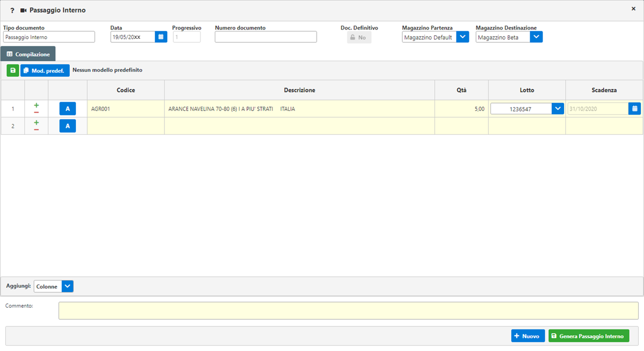Add a row using plus on row 1
Screen dimensions: 644x351
pos(36,105)
